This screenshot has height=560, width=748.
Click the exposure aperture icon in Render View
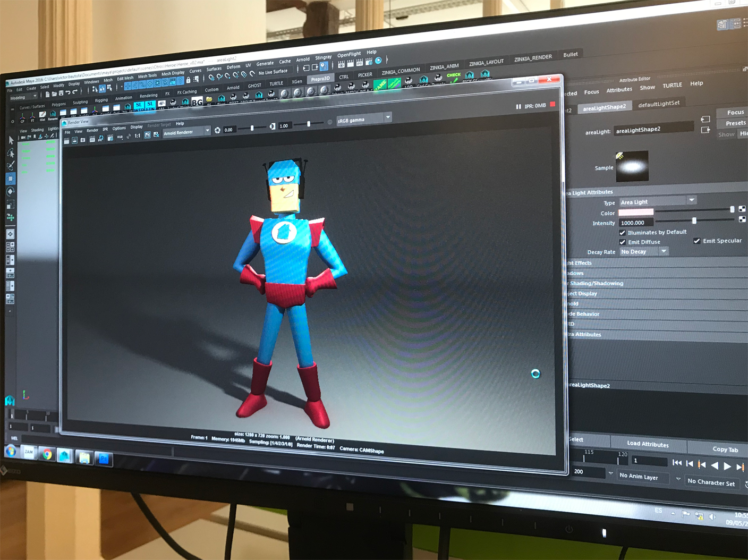pos(217,130)
